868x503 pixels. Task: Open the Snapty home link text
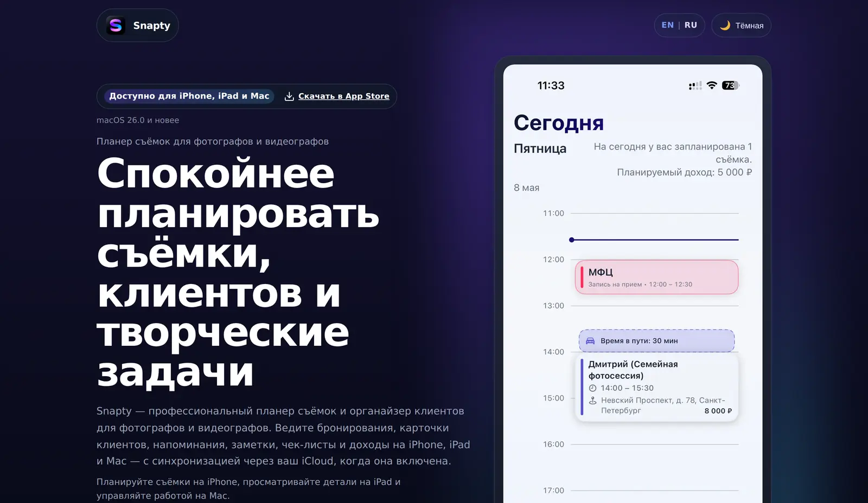pos(151,25)
